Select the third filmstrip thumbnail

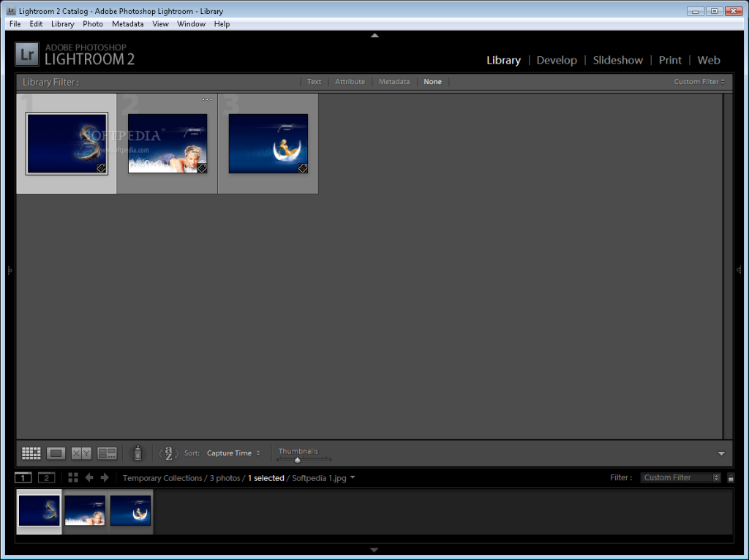130,510
